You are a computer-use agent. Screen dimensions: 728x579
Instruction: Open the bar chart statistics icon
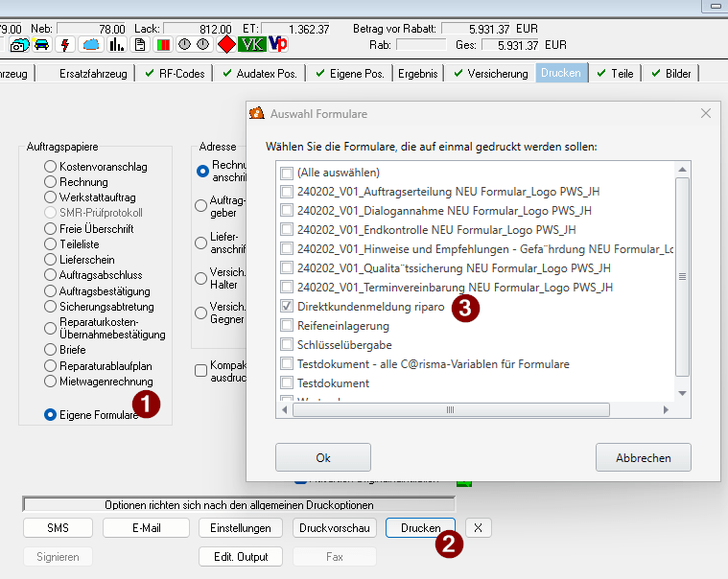tap(117, 45)
